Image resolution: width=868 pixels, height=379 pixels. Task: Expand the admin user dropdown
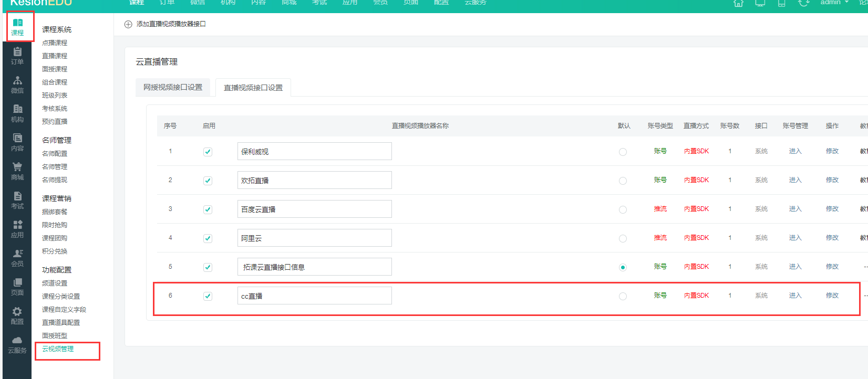click(x=834, y=3)
